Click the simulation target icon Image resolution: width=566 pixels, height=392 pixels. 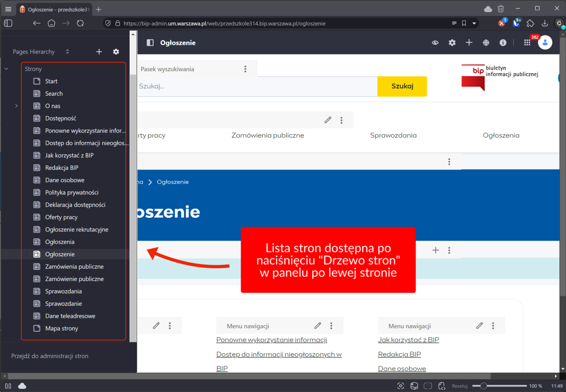coord(486,43)
